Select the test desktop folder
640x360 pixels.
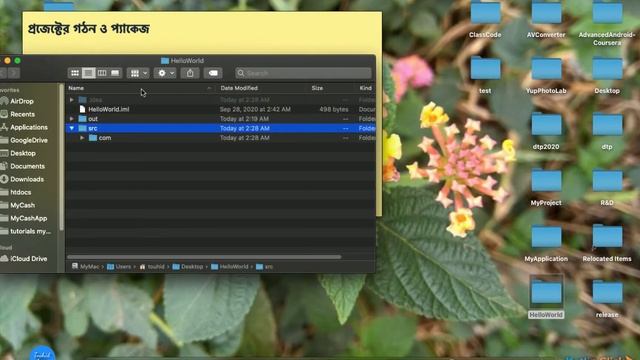[485, 75]
